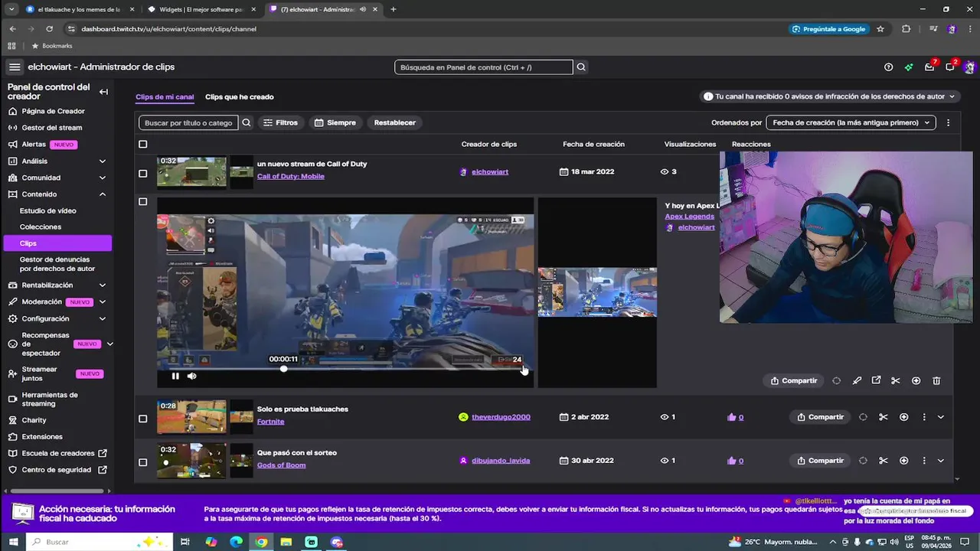Click the dashed circle icon on Apex clip

(x=836, y=380)
